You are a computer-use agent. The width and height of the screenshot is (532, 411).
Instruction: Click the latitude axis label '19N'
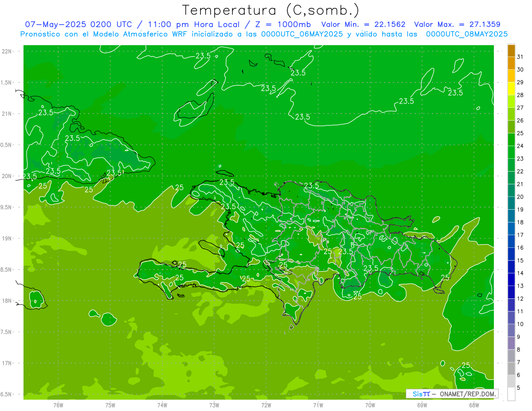(7, 239)
